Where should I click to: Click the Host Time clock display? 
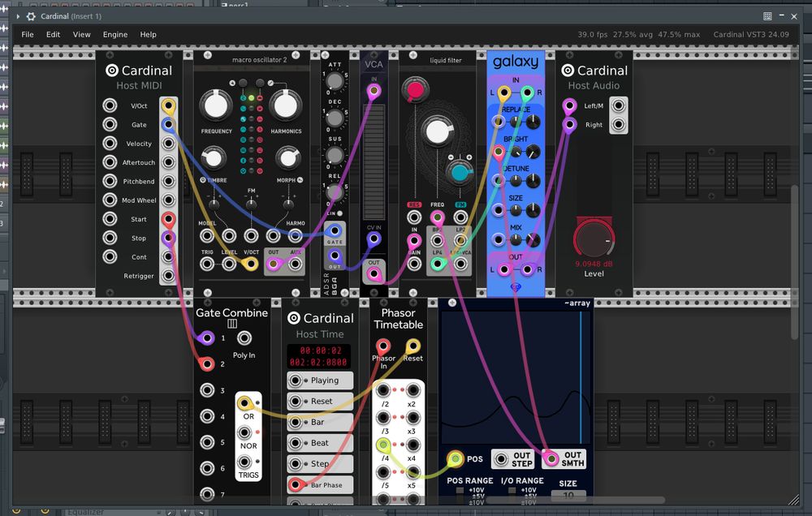coord(319,356)
